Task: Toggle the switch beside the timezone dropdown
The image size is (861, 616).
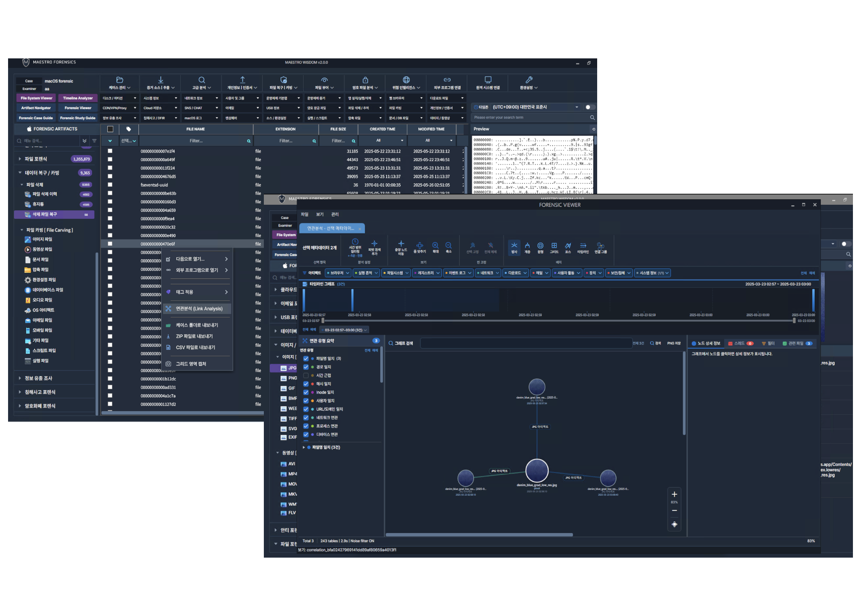Action: [590, 107]
